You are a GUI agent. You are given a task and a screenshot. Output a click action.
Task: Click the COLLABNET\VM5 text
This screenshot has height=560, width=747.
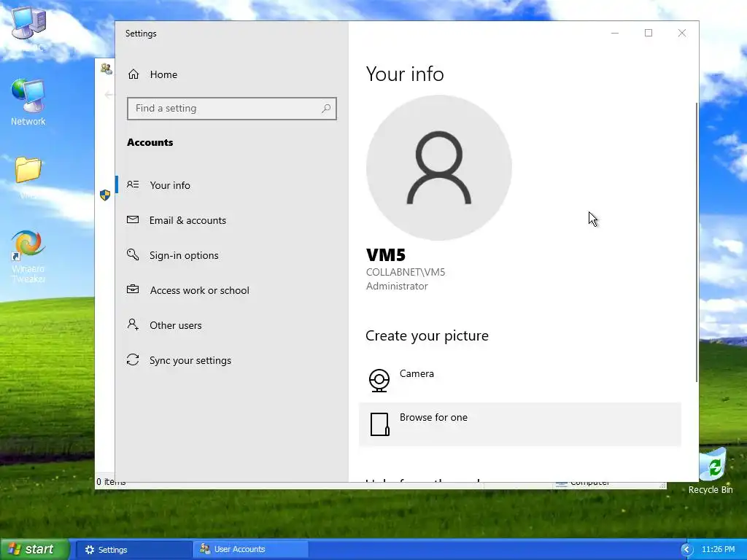pyautogui.click(x=406, y=272)
